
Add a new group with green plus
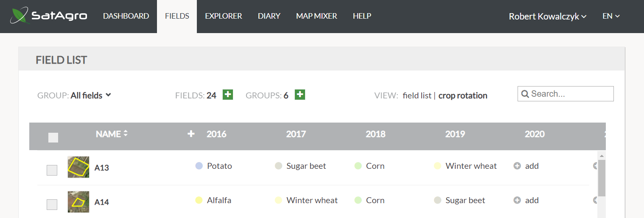coord(300,95)
